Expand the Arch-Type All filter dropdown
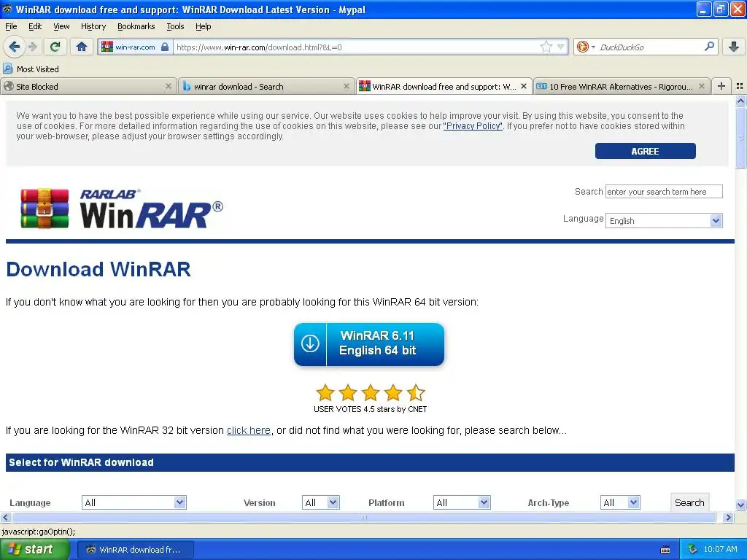 620,502
